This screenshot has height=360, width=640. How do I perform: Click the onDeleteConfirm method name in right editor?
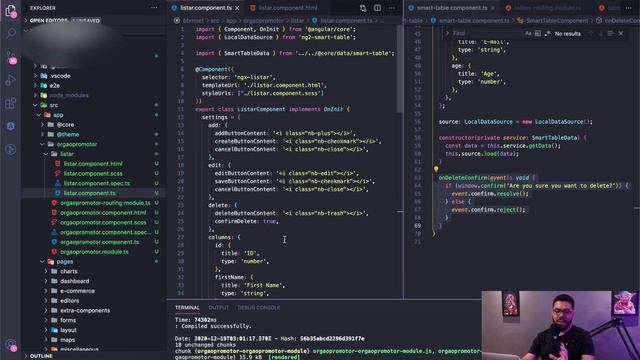tap(463, 178)
